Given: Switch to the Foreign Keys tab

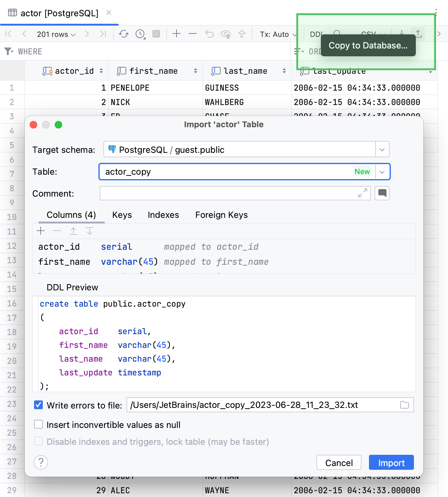Looking at the screenshot, I should [x=222, y=215].
